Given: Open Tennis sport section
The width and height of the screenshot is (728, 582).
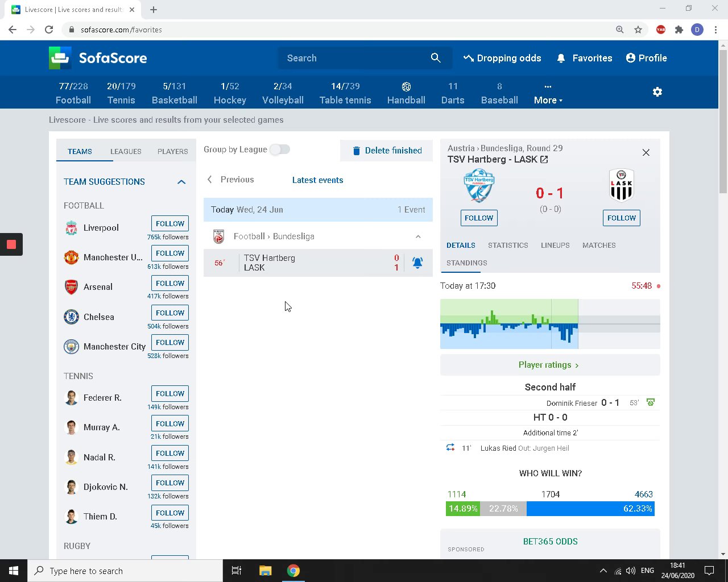Looking at the screenshot, I should 121,93.
